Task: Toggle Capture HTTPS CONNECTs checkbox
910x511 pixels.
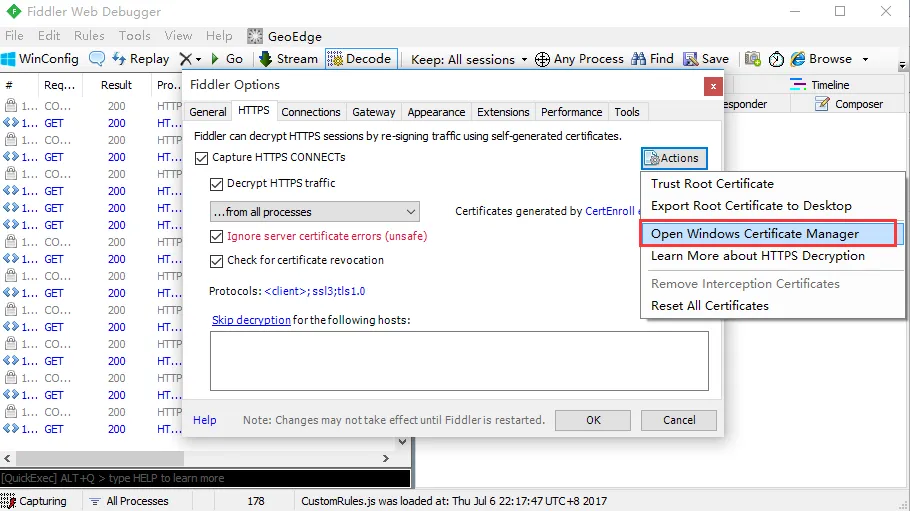Action: [x=201, y=158]
